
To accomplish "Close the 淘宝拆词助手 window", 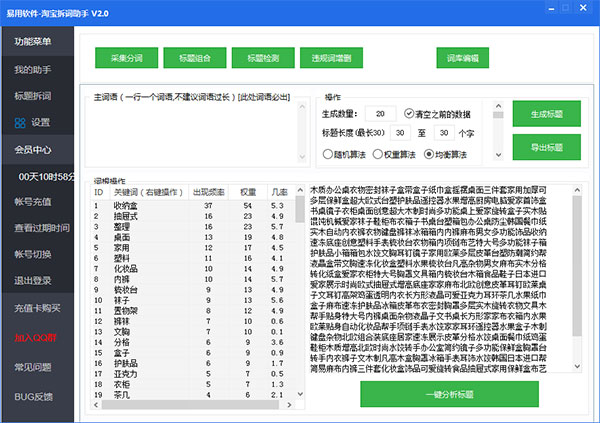I will coord(583,8).
